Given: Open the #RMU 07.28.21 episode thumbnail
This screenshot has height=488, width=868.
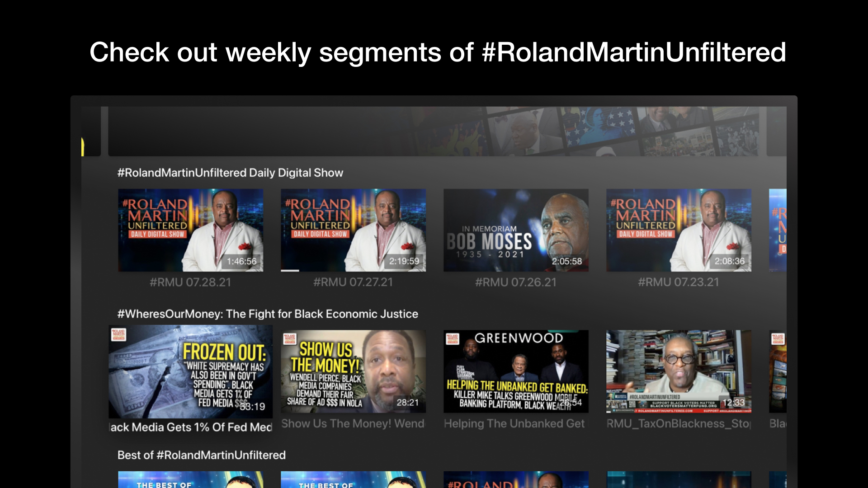Looking at the screenshot, I should (190, 230).
